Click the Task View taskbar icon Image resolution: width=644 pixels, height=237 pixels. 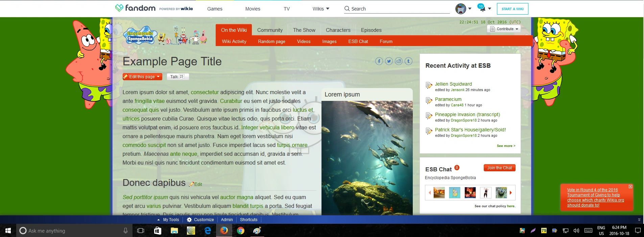[141, 231]
